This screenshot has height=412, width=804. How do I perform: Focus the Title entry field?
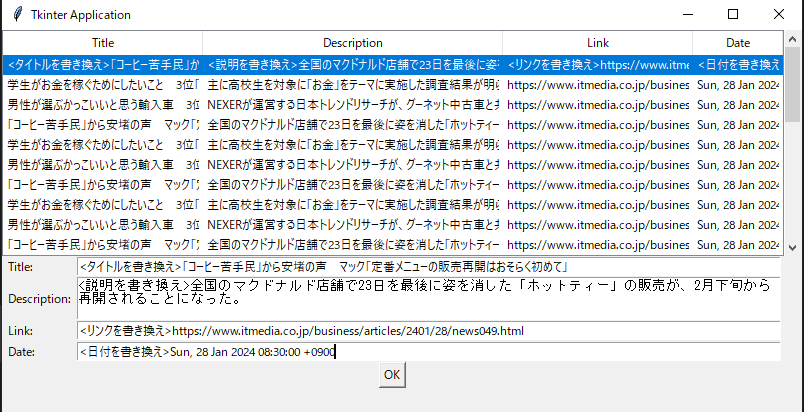428,267
